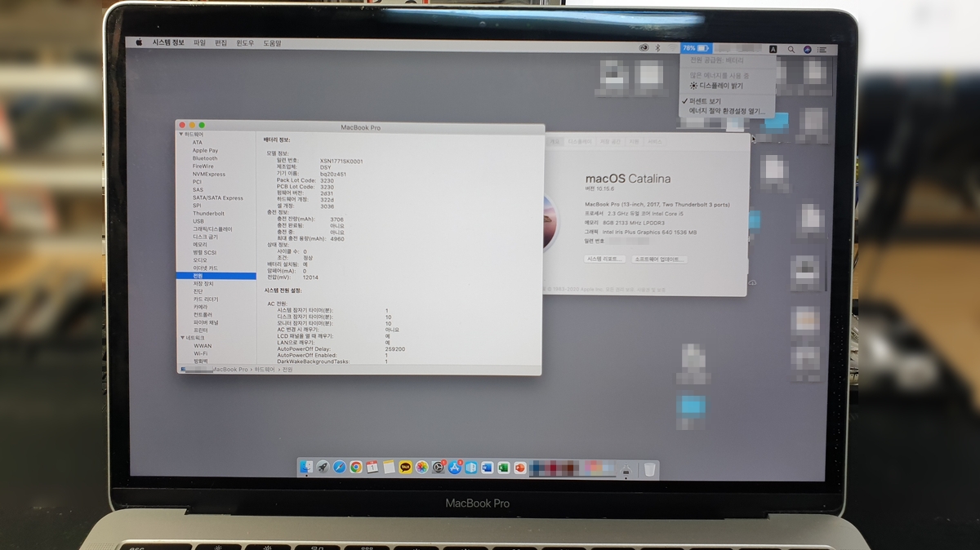Click serial number XSN1771SK0001 value
980x550 pixels.
[341, 161]
